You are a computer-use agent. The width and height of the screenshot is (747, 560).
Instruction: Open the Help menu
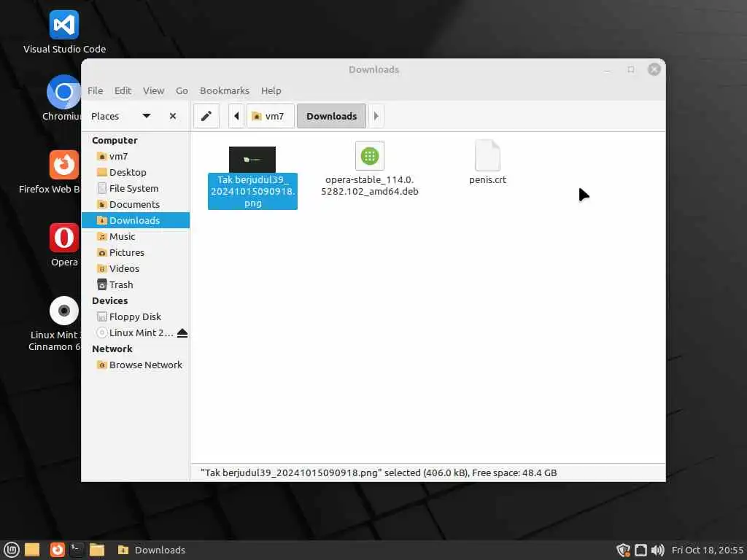pos(271,90)
